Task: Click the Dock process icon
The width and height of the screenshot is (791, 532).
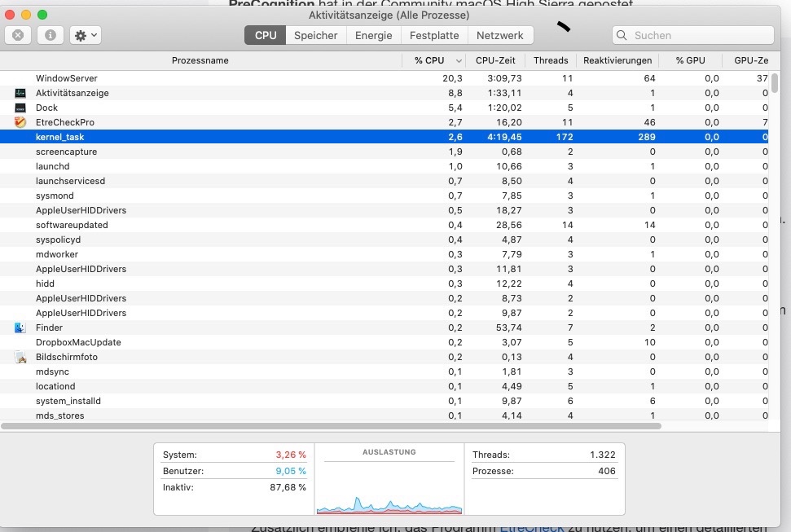Action: point(20,108)
